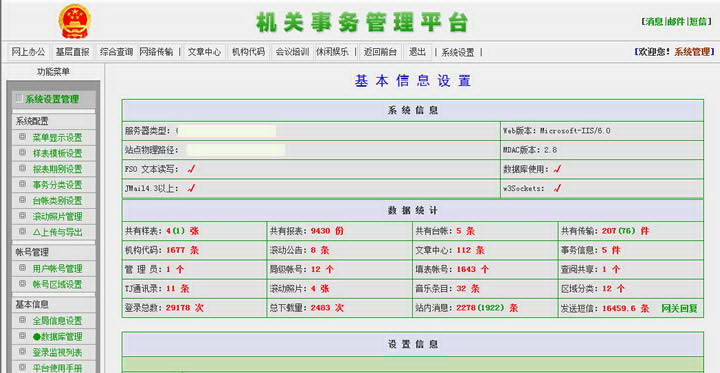Viewport: 720px width, 373px height.
Task: Click the bullet icon beside 台帐类别设置
Action: click(x=22, y=200)
